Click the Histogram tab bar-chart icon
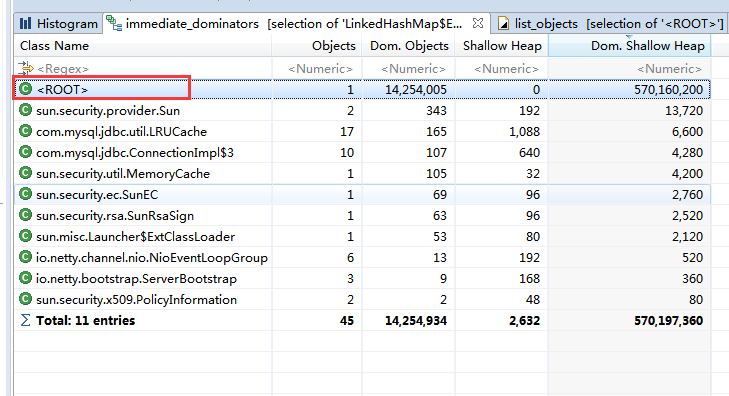The height and width of the screenshot is (396, 729). (26, 23)
